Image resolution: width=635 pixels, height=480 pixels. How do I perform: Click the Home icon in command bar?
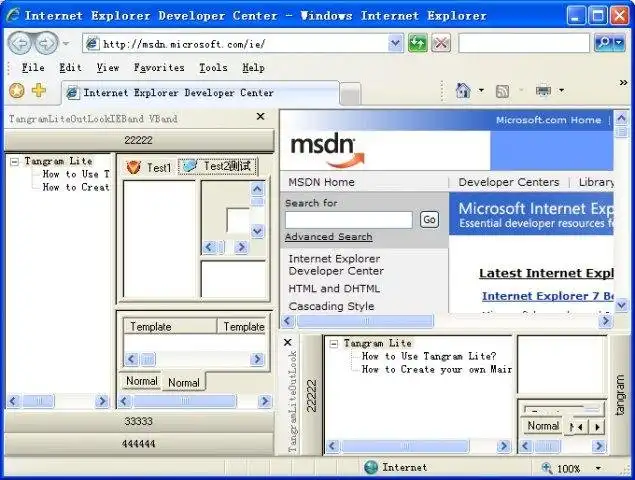point(463,90)
